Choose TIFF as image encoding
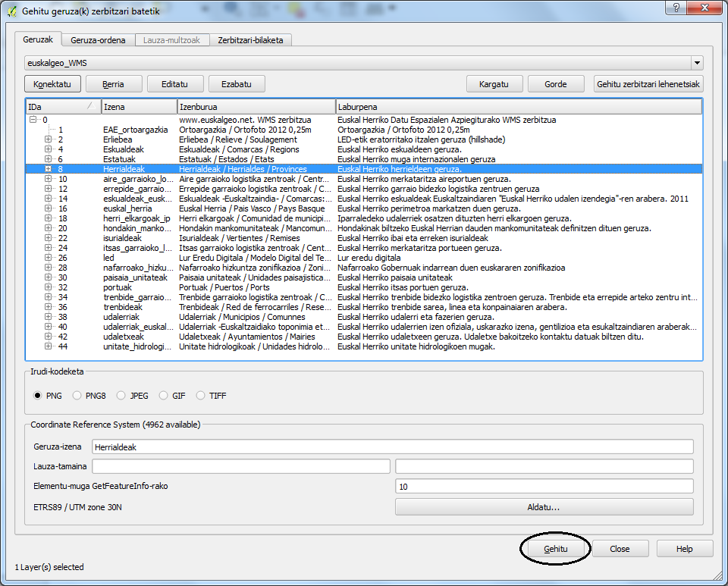Image resolution: width=728 pixels, height=586 pixels. pyautogui.click(x=201, y=395)
